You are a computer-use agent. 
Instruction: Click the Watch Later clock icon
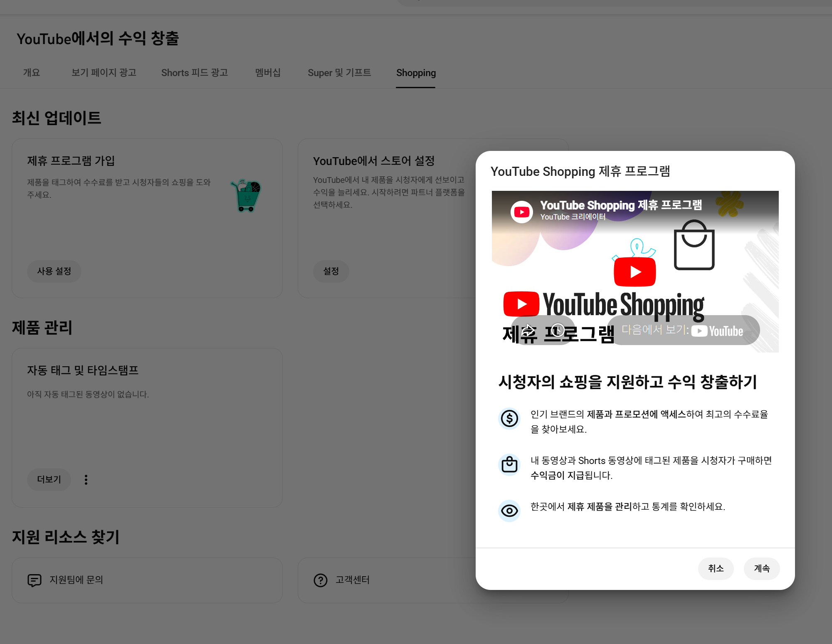click(x=558, y=330)
